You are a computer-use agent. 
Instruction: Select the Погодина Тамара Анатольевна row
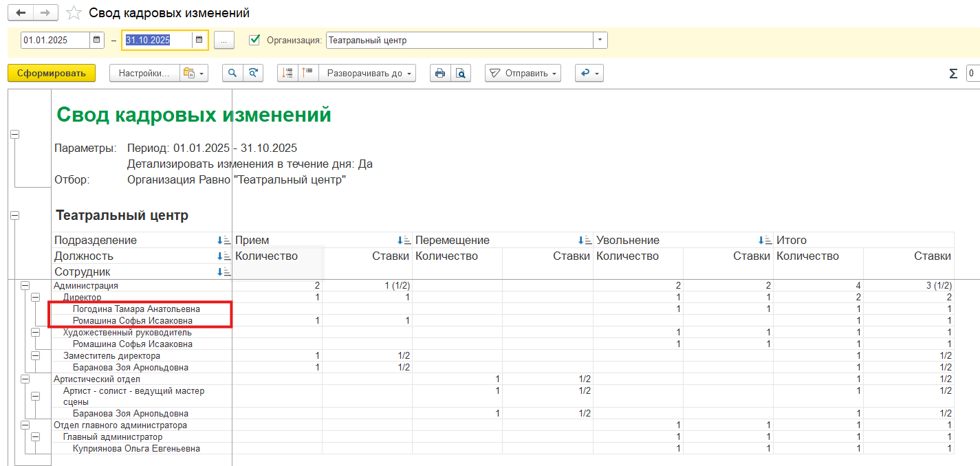[137, 309]
